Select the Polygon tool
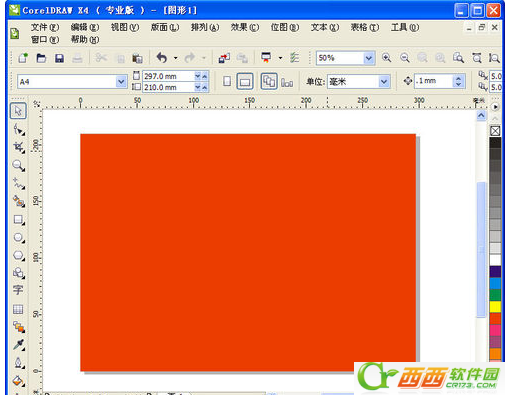505x395 pixels. coord(18,256)
